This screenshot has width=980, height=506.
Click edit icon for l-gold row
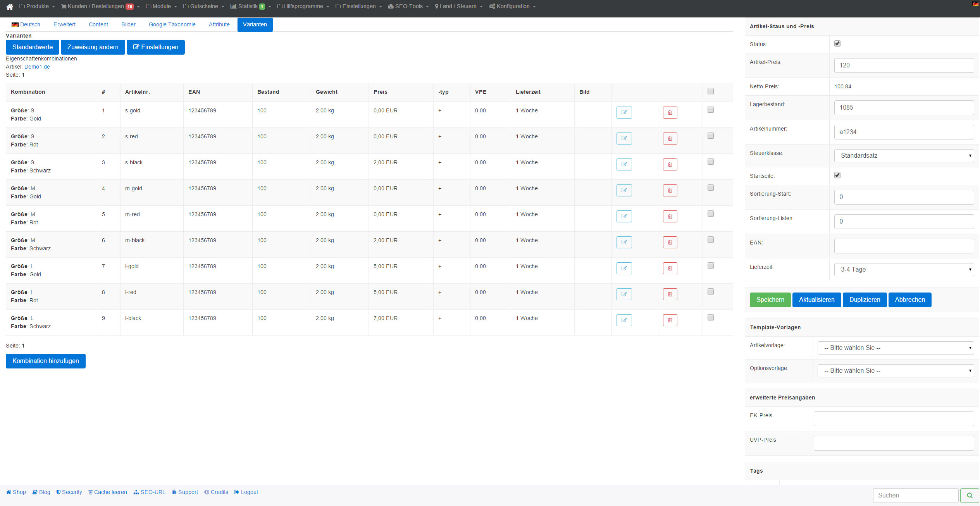pos(624,268)
